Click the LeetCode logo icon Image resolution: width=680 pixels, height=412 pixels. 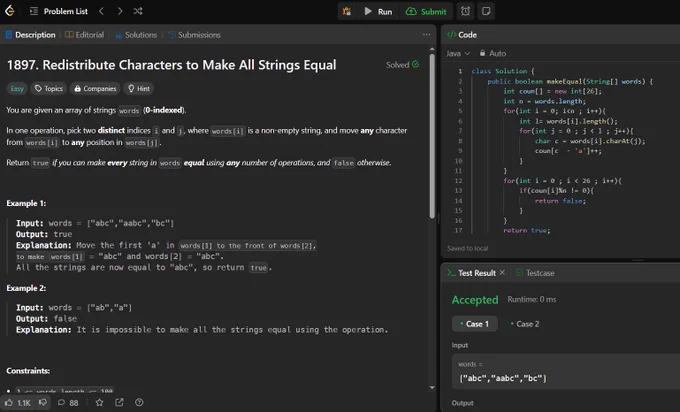10,11
